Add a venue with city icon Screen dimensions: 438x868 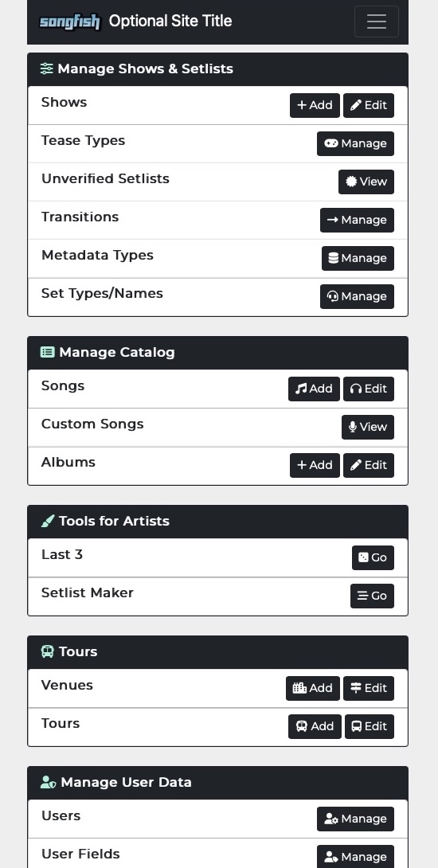click(313, 688)
